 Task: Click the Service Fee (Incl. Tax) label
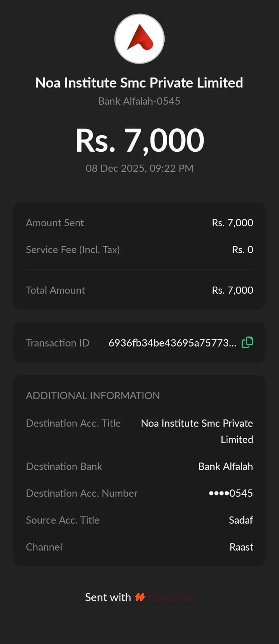pyautogui.click(x=73, y=250)
